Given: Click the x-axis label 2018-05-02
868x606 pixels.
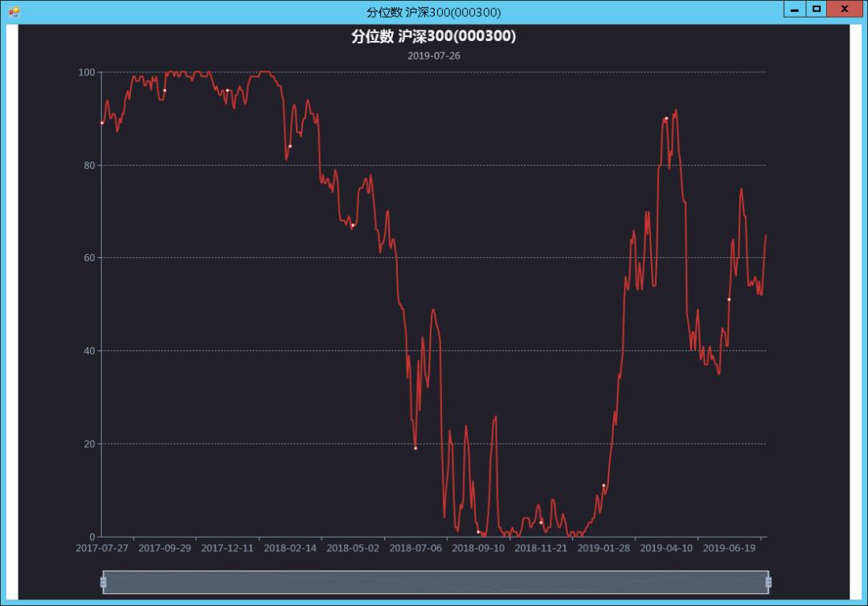Looking at the screenshot, I should click(353, 548).
